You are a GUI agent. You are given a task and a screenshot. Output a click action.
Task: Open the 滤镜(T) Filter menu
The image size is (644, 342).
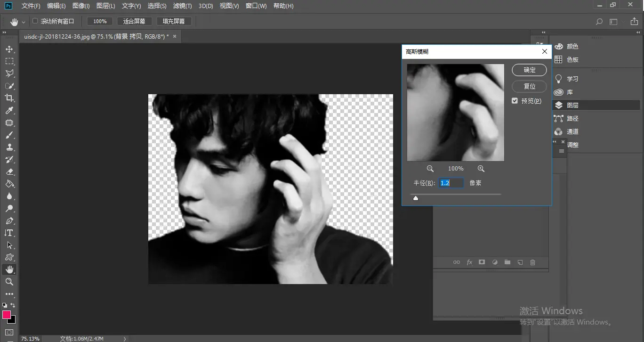tap(182, 6)
